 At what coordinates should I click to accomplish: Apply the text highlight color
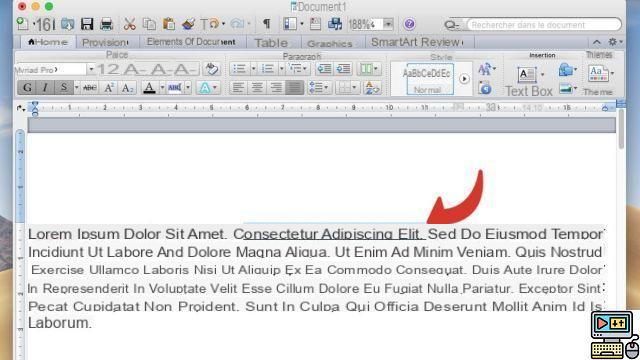[175, 87]
